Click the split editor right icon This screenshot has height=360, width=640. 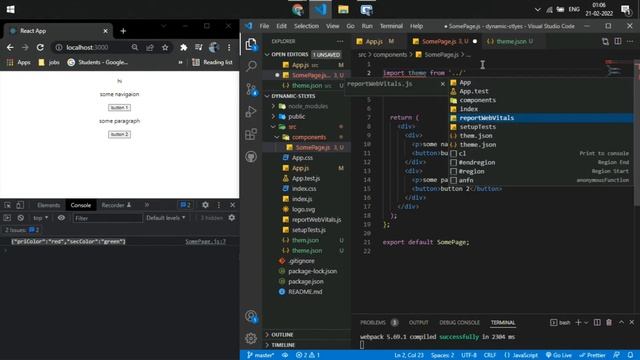tap(618, 41)
